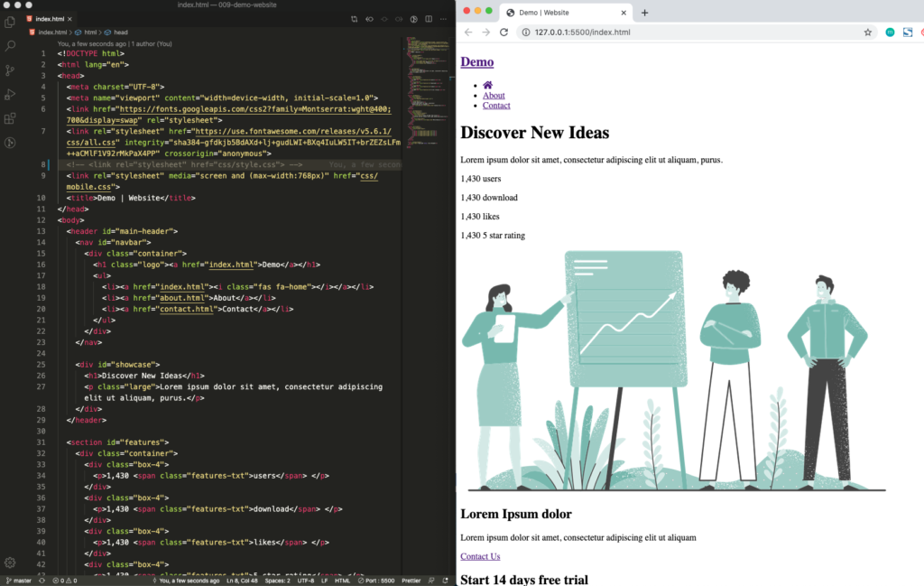Click the LF end of line selector
Image resolution: width=924 pixels, height=586 pixels.
(324, 581)
